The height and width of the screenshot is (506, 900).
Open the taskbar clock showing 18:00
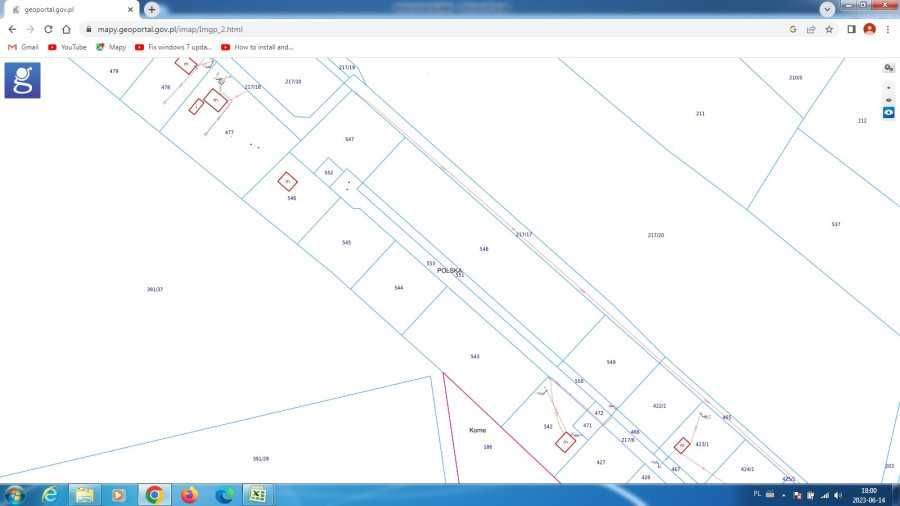coord(868,495)
